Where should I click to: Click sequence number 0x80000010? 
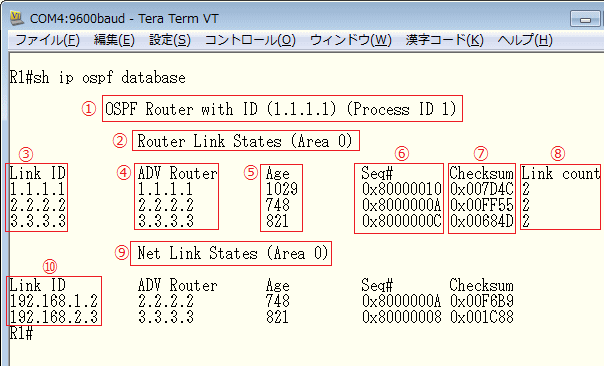point(401,189)
